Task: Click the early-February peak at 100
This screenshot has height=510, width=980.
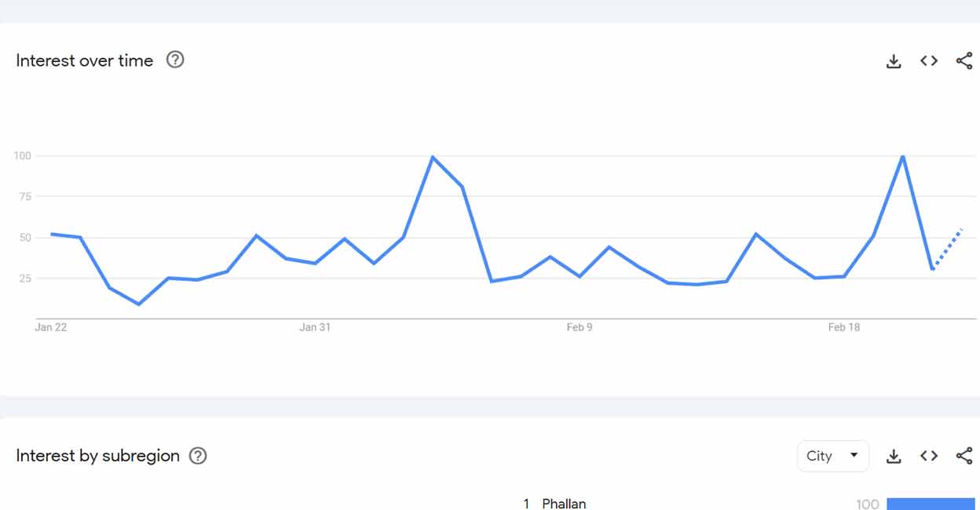Action: point(433,157)
